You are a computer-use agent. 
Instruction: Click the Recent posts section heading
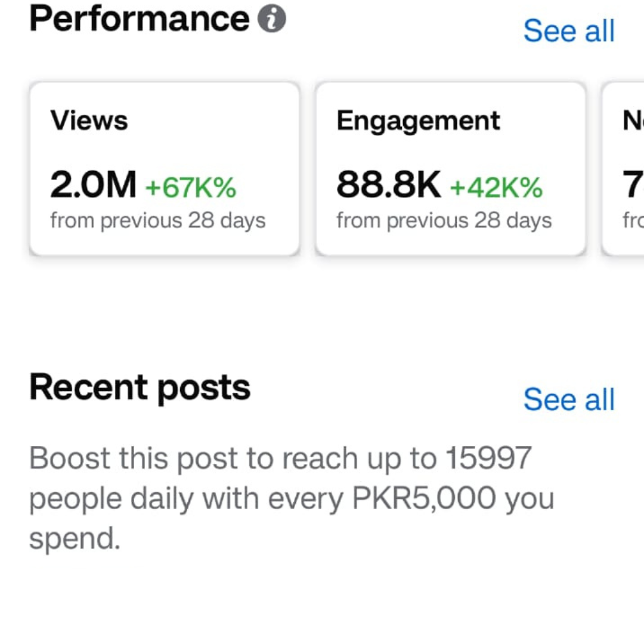point(140,388)
